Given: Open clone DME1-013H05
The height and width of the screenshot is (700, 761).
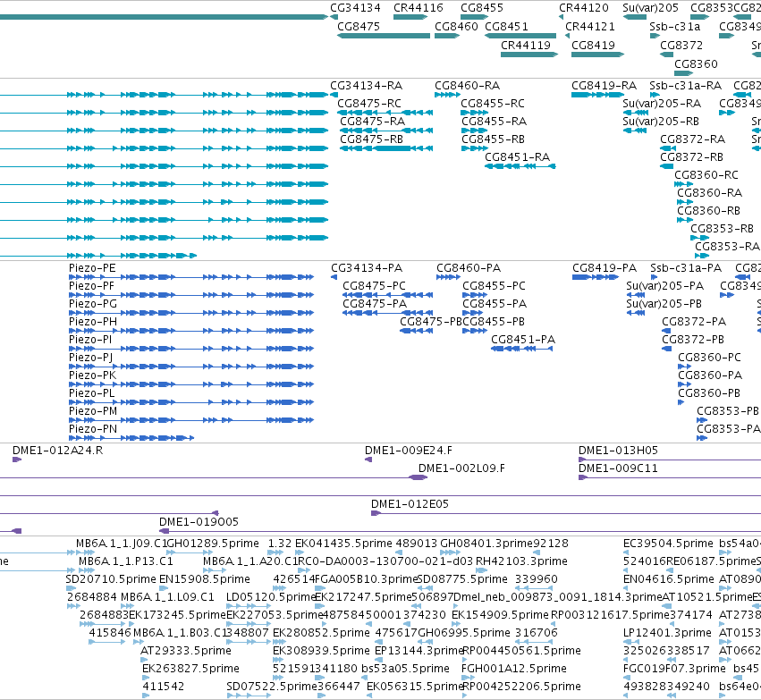Looking at the screenshot, I should coord(618,451).
